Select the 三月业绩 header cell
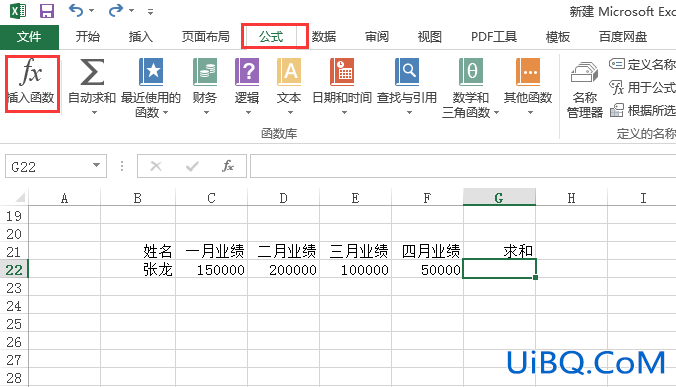The height and width of the screenshot is (387, 676). [356, 251]
